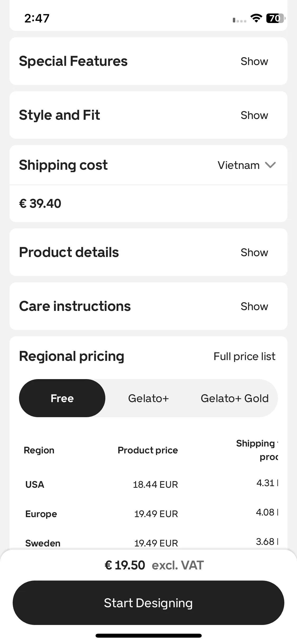The width and height of the screenshot is (297, 644).
Task: Tap the Product price column header
Action: click(148, 450)
